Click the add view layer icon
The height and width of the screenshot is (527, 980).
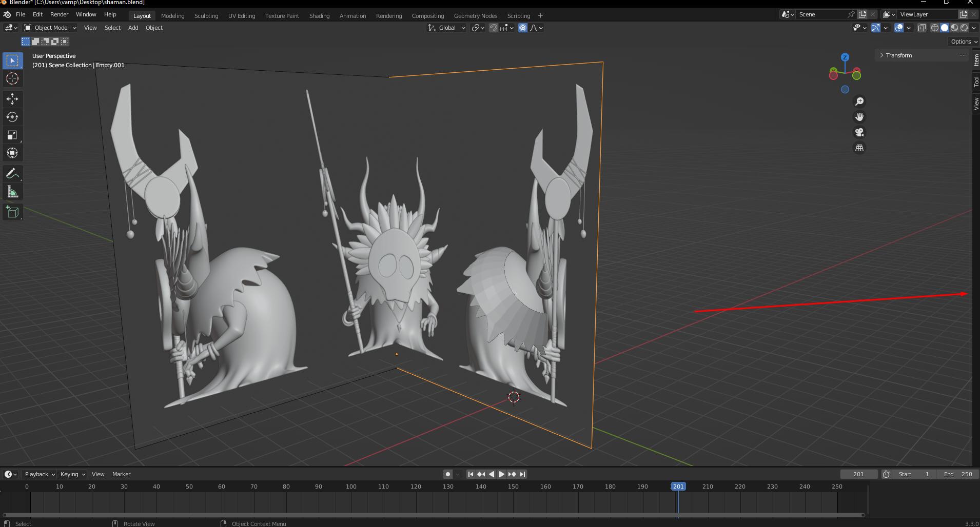point(964,14)
